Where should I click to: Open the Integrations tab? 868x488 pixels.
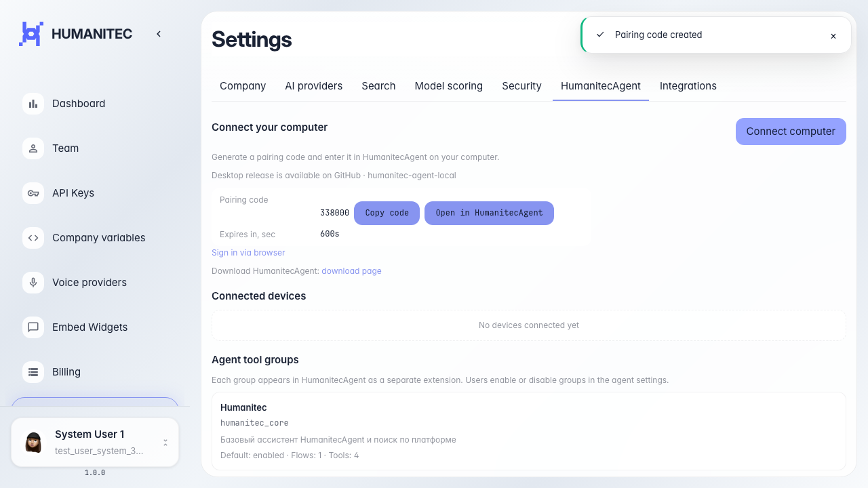[688, 86]
